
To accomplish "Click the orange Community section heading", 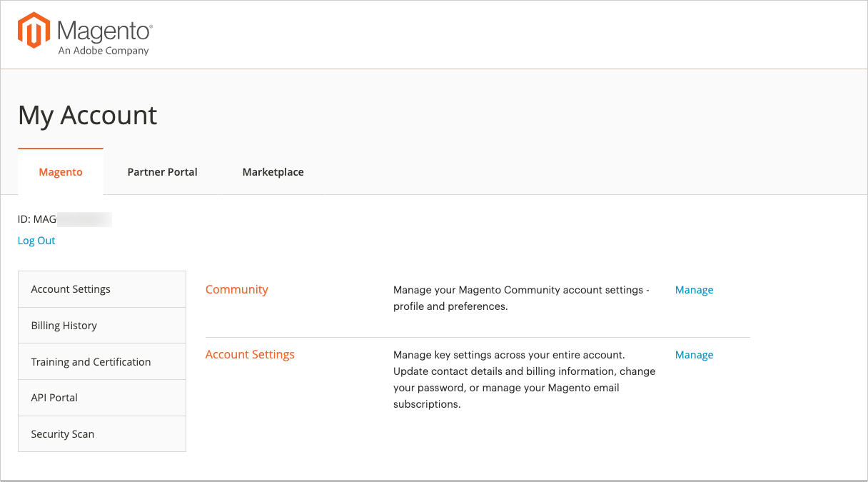I will click(236, 289).
